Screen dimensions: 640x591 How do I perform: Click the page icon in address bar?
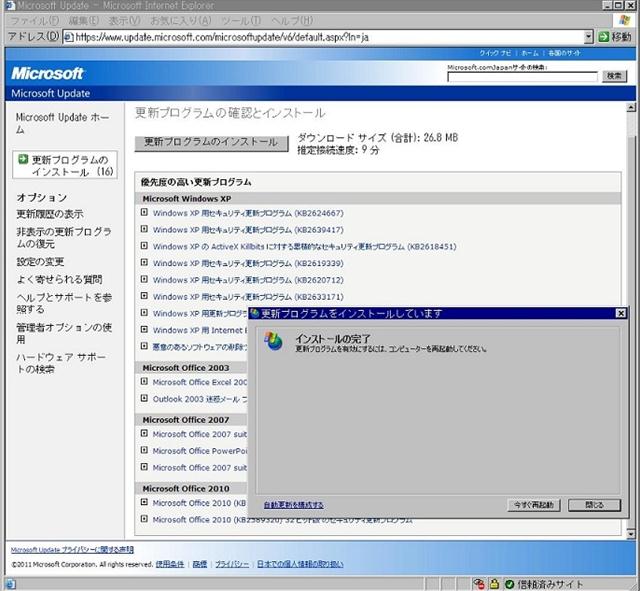(x=69, y=37)
